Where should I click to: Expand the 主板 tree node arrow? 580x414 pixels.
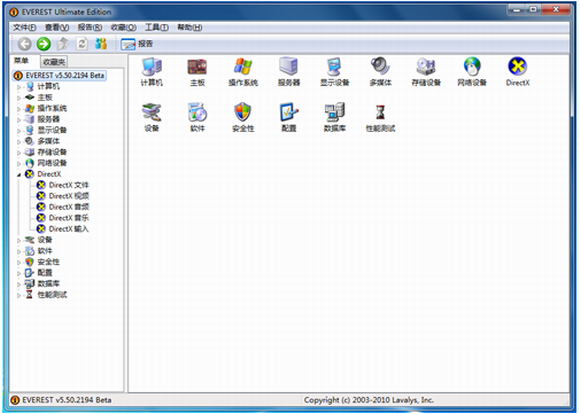tap(19, 98)
